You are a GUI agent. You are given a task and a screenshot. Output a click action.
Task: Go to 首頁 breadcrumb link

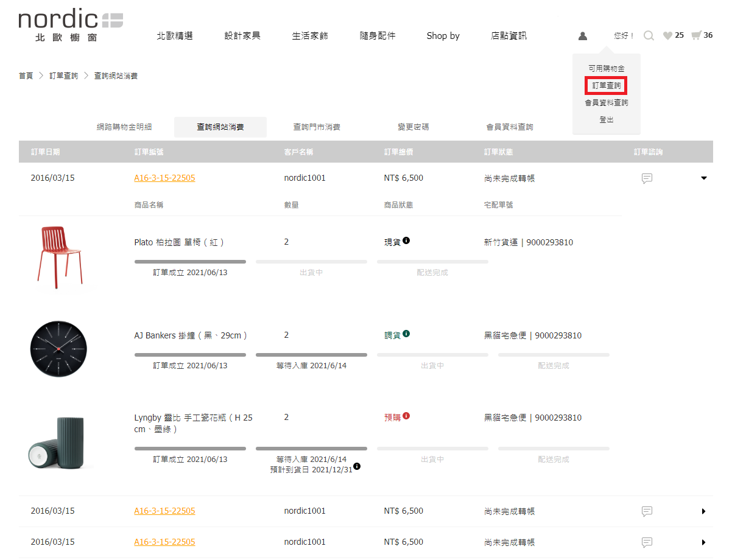click(x=26, y=76)
